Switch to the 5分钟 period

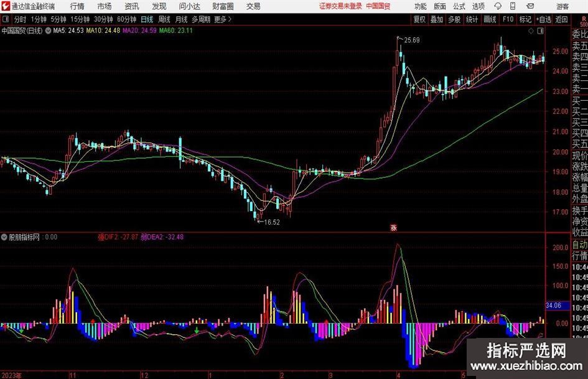58,19
